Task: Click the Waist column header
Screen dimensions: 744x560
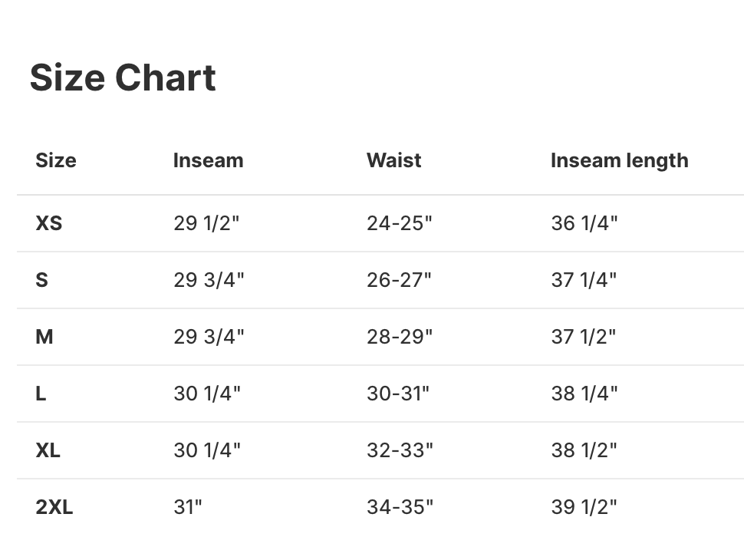Action: pyautogui.click(x=393, y=160)
